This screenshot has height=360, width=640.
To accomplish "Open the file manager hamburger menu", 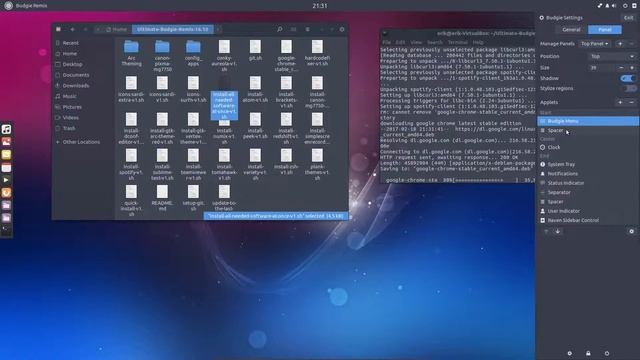I will click(x=307, y=29).
